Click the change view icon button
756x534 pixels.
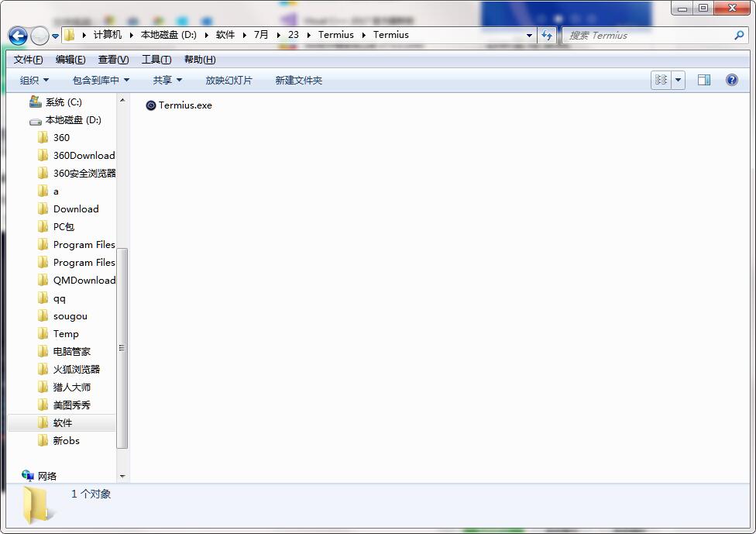(x=661, y=80)
